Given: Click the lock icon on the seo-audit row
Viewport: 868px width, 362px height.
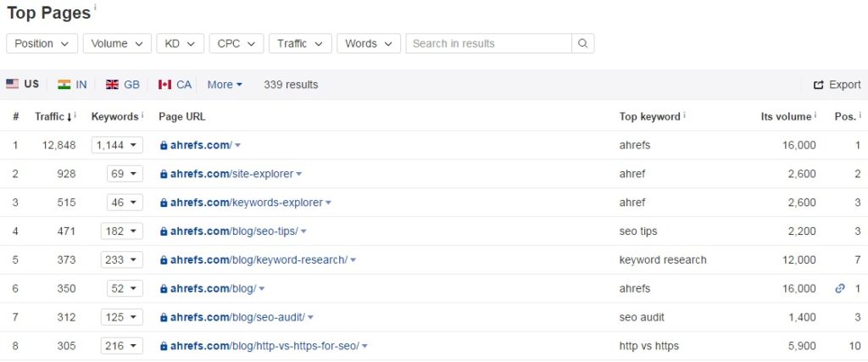Looking at the screenshot, I should 164,317.
